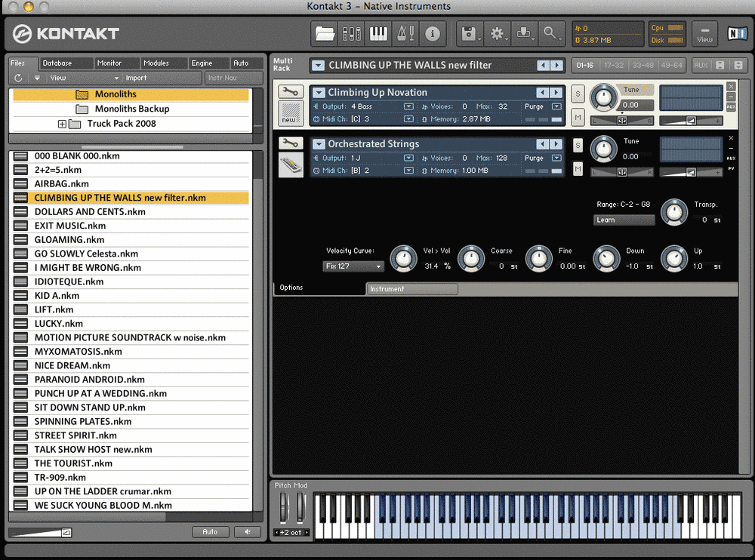Increase keyboard octave with right arrow

click(307, 533)
